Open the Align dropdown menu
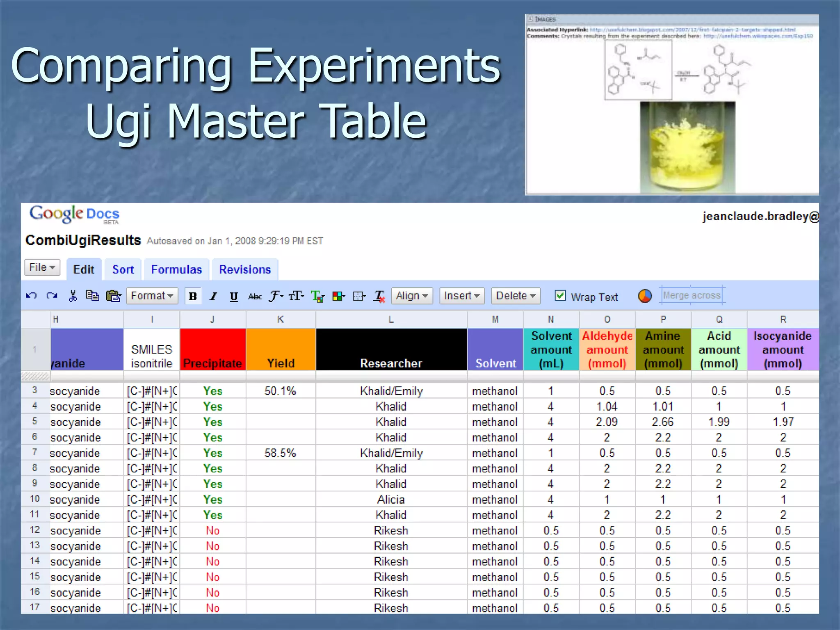The height and width of the screenshot is (630, 840). click(x=412, y=296)
